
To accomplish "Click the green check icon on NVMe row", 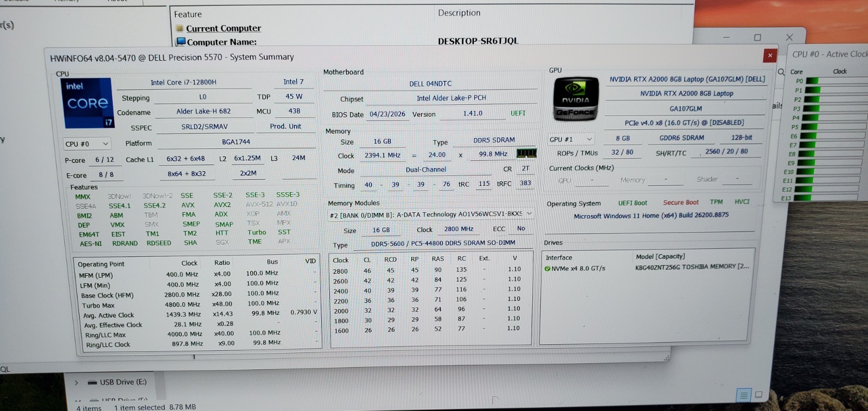I will pos(547,268).
